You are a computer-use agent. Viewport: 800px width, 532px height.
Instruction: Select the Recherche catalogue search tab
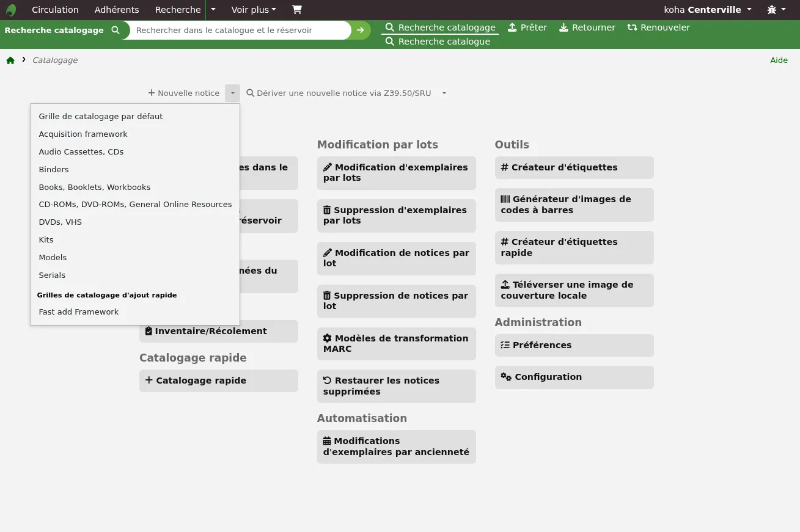point(438,42)
